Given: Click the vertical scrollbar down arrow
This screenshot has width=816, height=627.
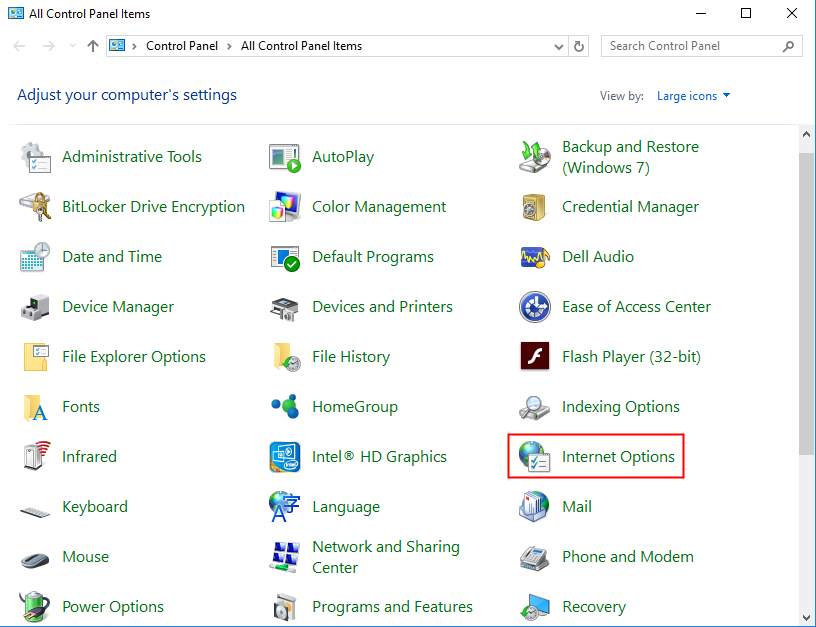Looking at the screenshot, I should [x=807, y=618].
